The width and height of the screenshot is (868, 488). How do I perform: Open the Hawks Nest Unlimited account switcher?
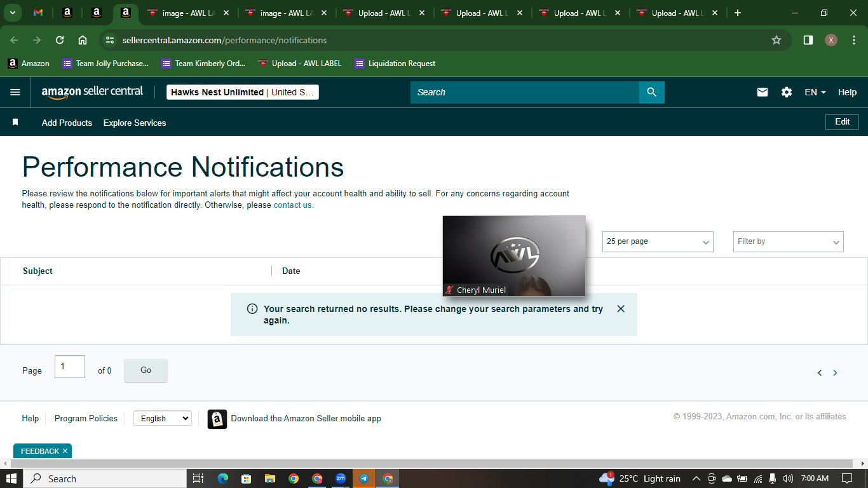[243, 92]
